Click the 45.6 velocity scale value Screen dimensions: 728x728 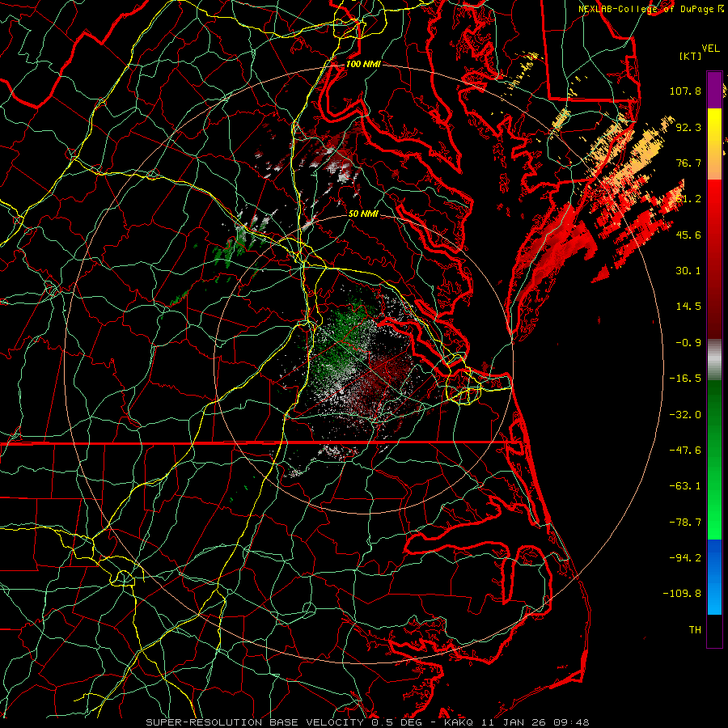688,235
